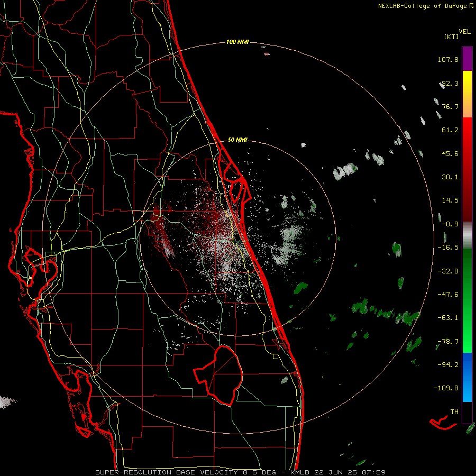
Task: Select the 107.8 scale value
Action: tap(448, 59)
